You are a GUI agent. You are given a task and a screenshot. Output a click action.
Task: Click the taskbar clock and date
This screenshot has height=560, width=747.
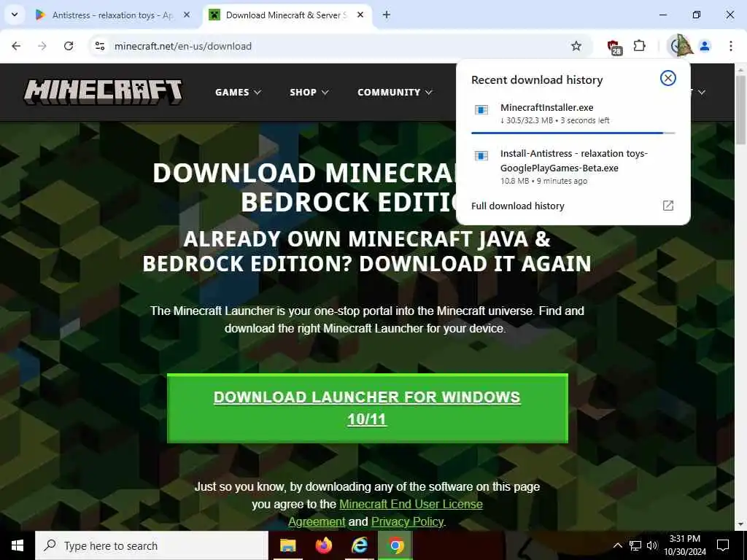click(x=684, y=545)
